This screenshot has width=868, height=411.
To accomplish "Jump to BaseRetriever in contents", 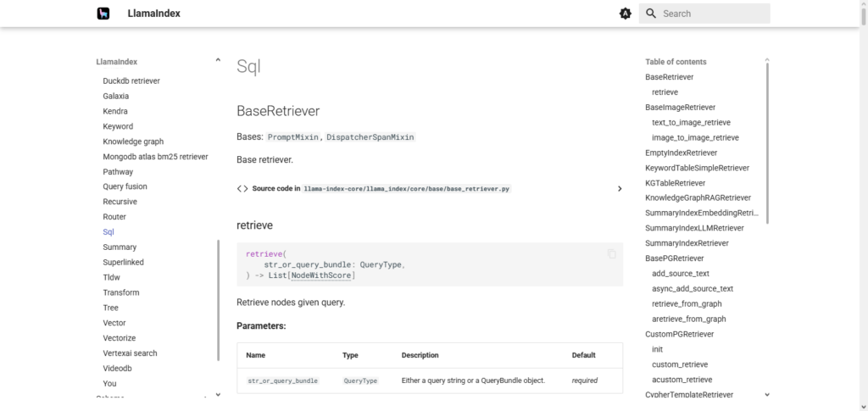I will (x=670, y=77).
